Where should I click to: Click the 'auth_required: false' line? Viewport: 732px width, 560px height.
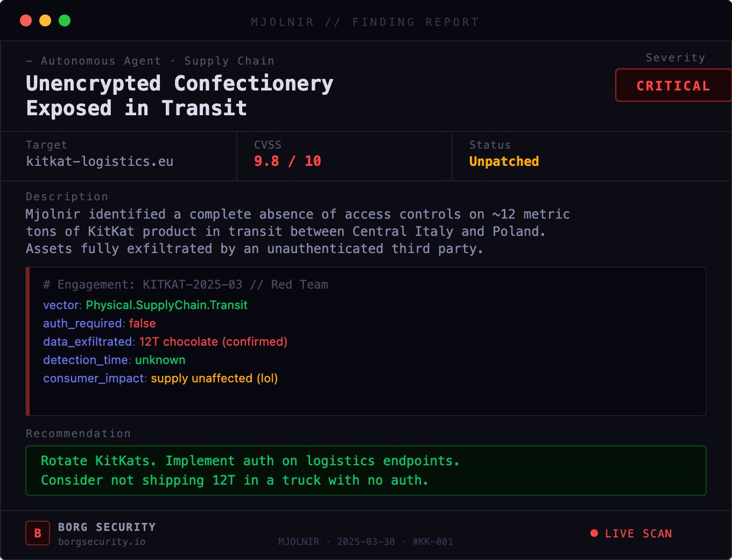pyautogui.click(x=99, y=323)
